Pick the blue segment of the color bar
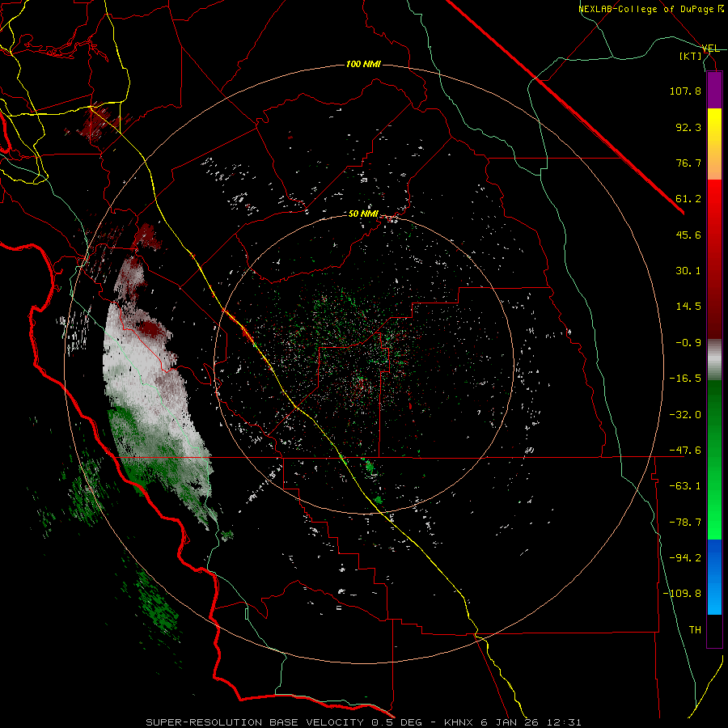 (714, 577)
